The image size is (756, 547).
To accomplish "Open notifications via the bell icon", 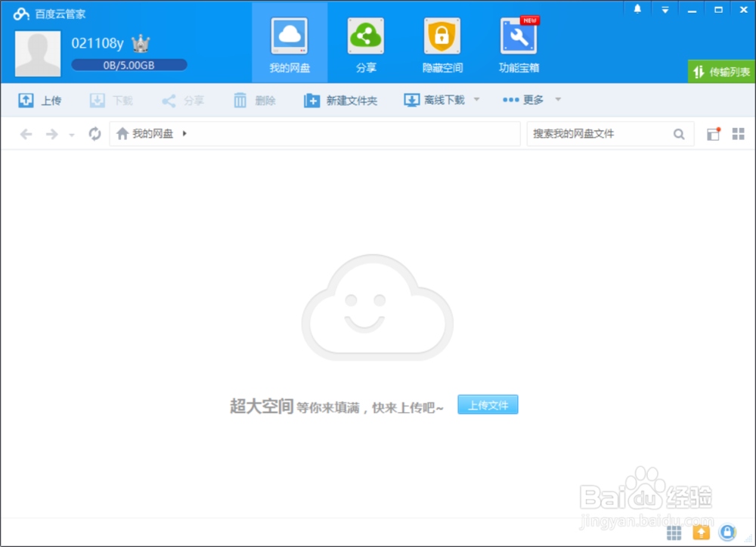I will [636, 9].
